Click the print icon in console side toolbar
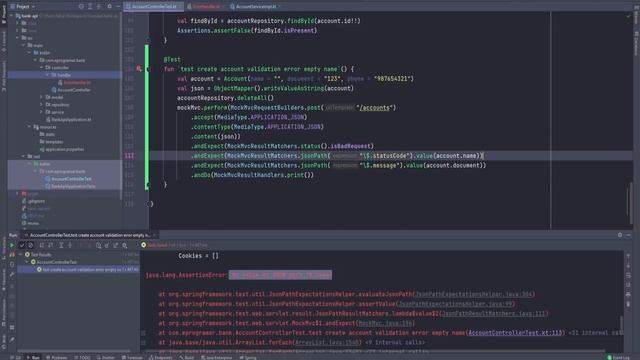640x360 pixels. click(x=628, y=294)
